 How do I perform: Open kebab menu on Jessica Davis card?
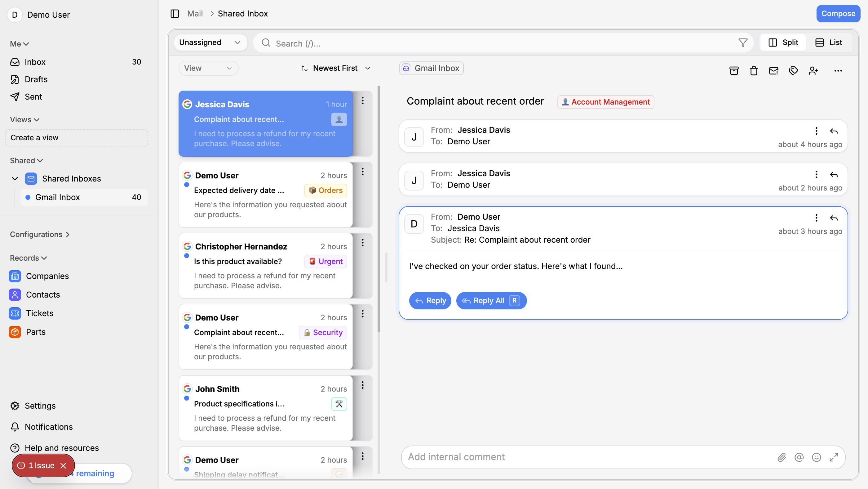pyautogui.click(x=363, y=101)
